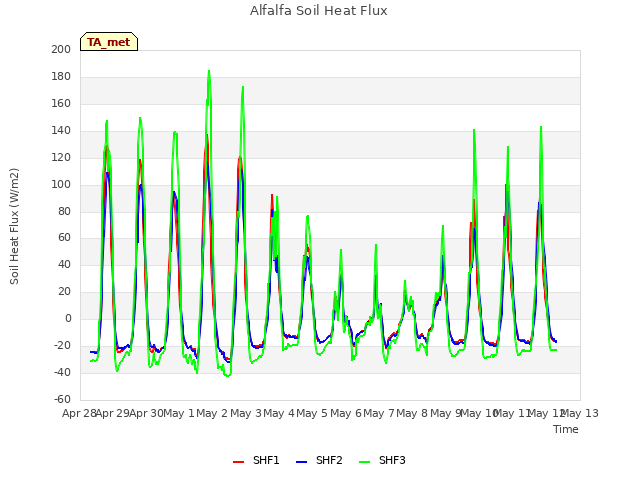Click the chart title Alfalfa Soil Heat Flux

coord(319,11)
